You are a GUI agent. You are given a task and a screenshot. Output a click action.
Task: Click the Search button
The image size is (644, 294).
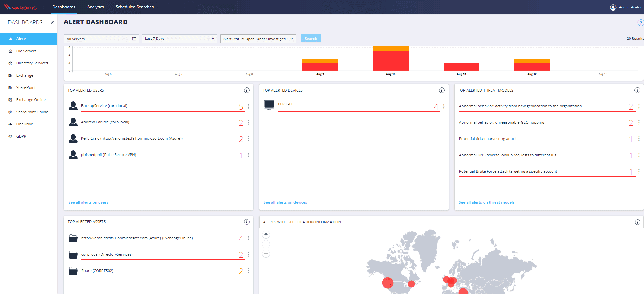click(x=311, y=39)
